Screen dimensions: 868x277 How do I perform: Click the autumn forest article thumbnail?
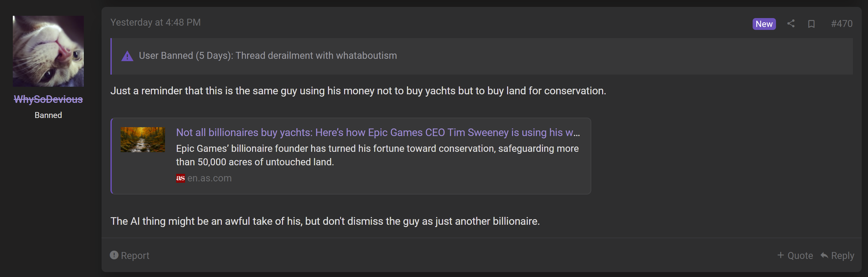[143, 140]
